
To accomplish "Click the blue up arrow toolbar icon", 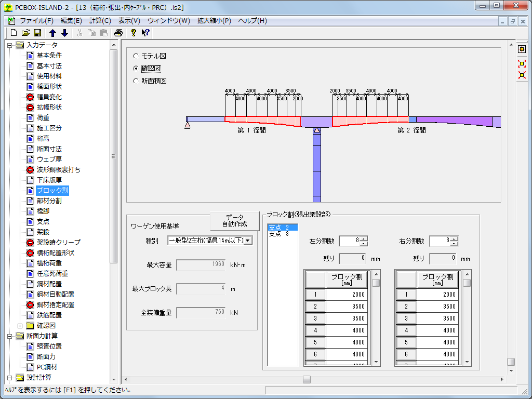I will [52, 33].
